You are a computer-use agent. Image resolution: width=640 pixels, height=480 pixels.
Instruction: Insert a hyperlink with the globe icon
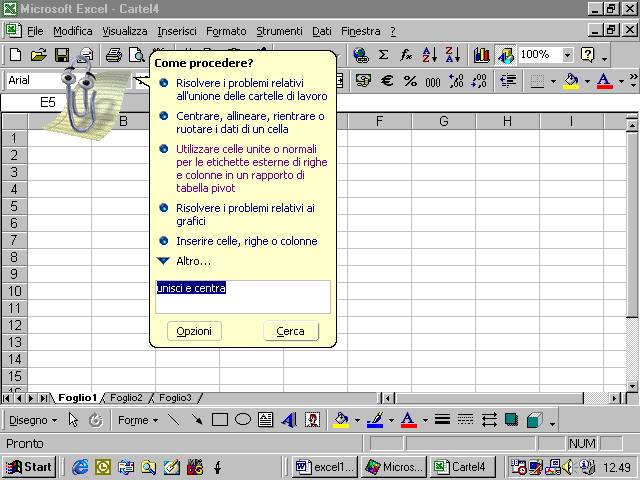[360, 55]
